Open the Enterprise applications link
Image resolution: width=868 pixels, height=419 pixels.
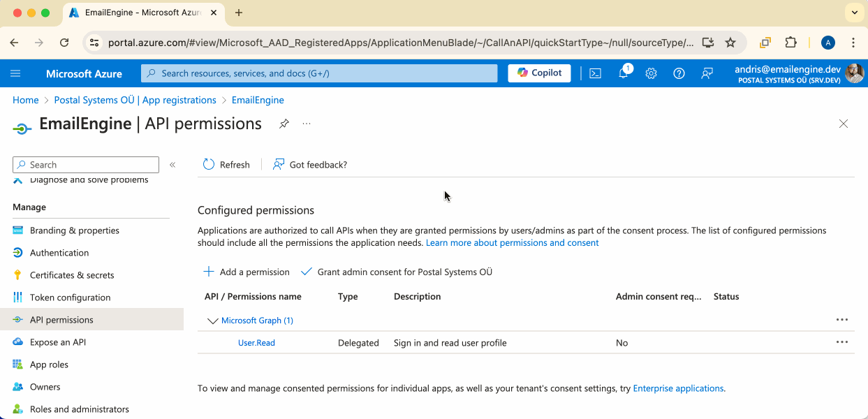coord(678,388)
